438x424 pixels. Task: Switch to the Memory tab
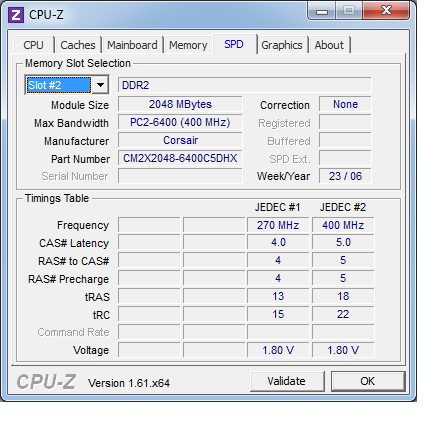tap(188, 45)
